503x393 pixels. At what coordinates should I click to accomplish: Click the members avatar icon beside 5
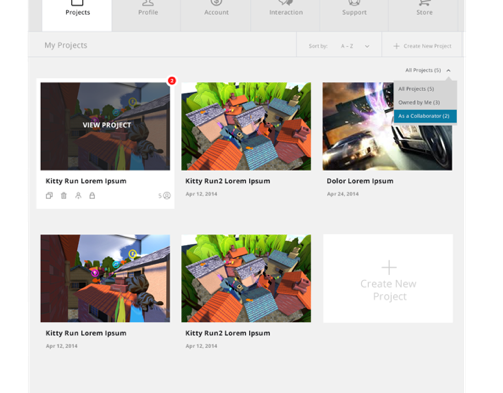(x=167, y=196)
